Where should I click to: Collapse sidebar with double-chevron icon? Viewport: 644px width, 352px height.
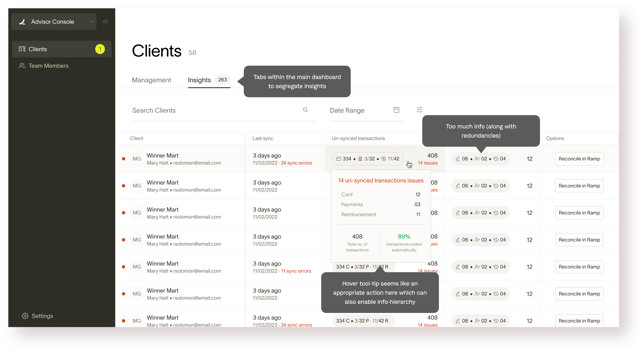click(105, 22)
